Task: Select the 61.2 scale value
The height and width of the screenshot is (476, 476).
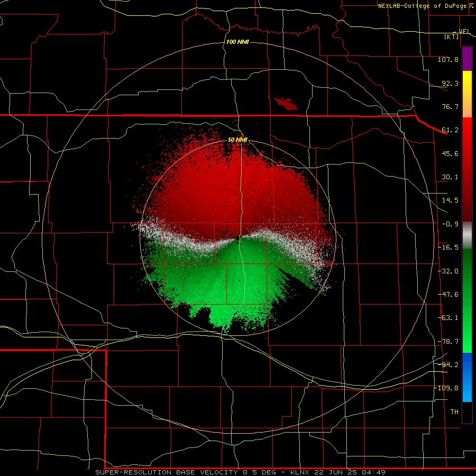Action: [x=450, y=130]
